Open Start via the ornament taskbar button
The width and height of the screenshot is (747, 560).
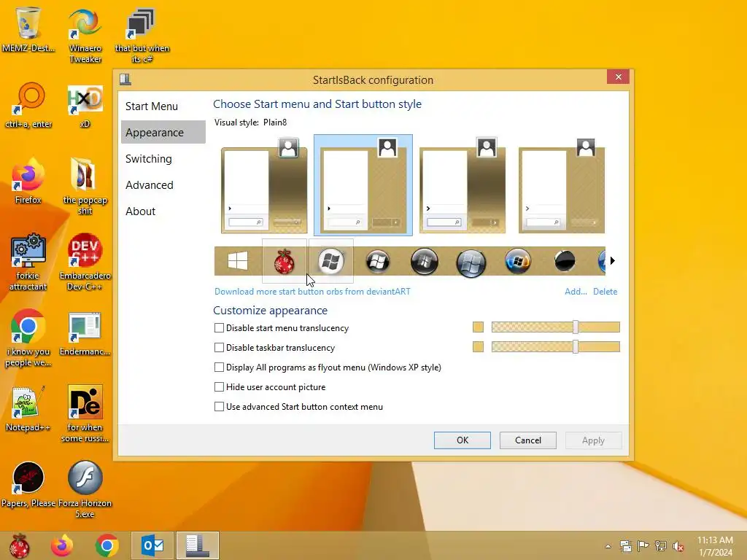pos(20,545)
